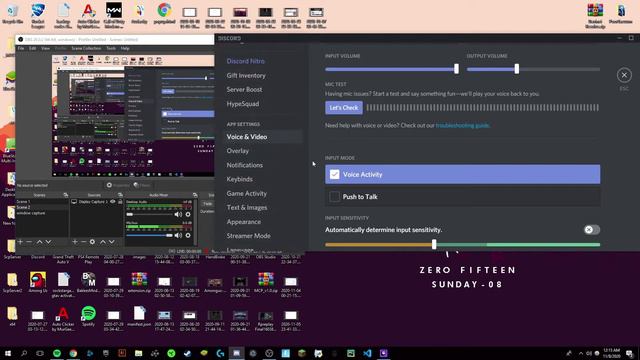Adjust the Output Volume slider handle
Screen dimensions: 640x360
[x=517, y=69]
